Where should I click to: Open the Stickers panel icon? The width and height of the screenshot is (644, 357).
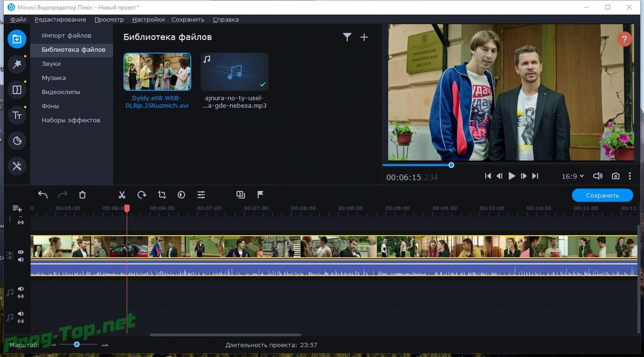pyautogui.click(x=17, y=140)
